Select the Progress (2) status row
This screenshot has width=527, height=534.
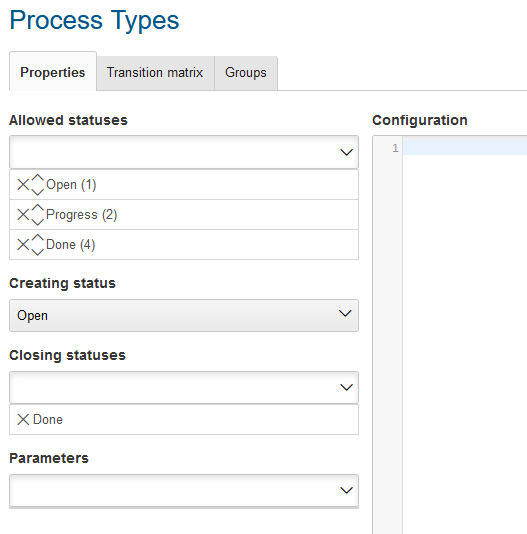coord(184,215)
